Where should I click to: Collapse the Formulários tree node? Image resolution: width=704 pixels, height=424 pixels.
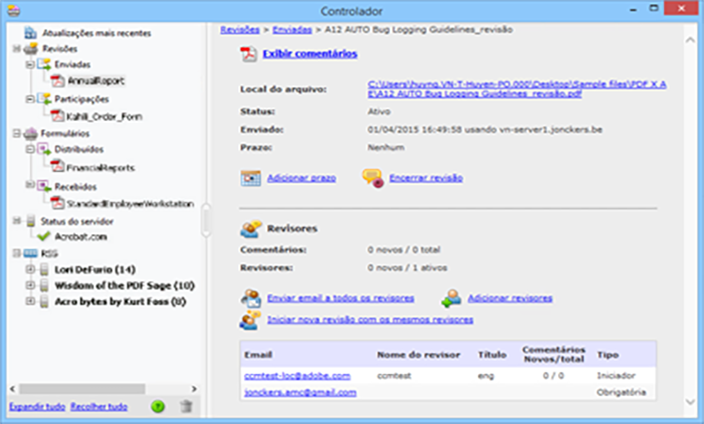[17, 133]
